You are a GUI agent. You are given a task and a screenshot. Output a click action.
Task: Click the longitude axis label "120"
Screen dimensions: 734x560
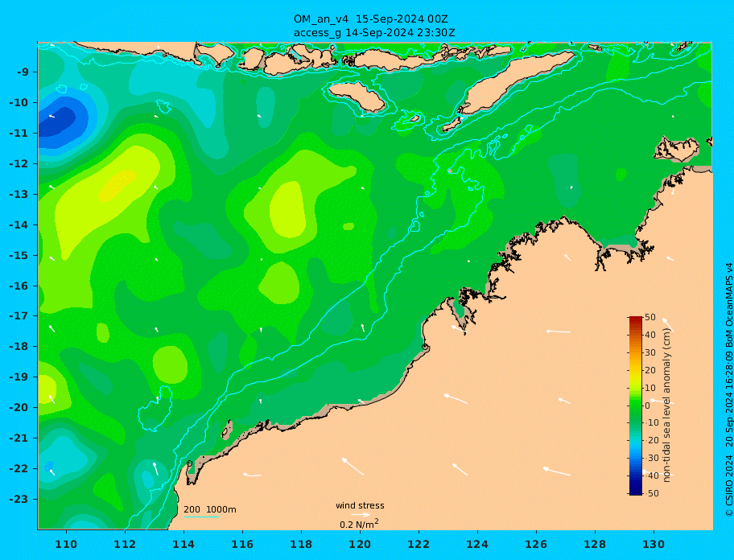point(360,544)
